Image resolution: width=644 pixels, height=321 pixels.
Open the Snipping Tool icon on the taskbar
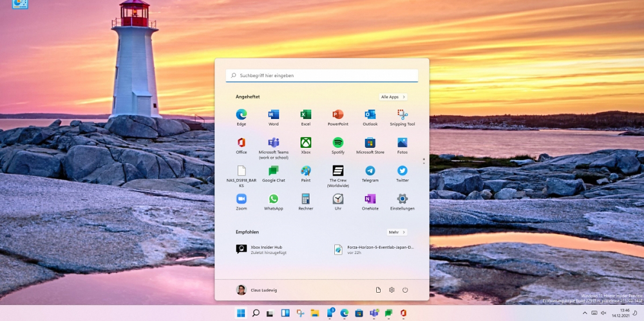300,313
